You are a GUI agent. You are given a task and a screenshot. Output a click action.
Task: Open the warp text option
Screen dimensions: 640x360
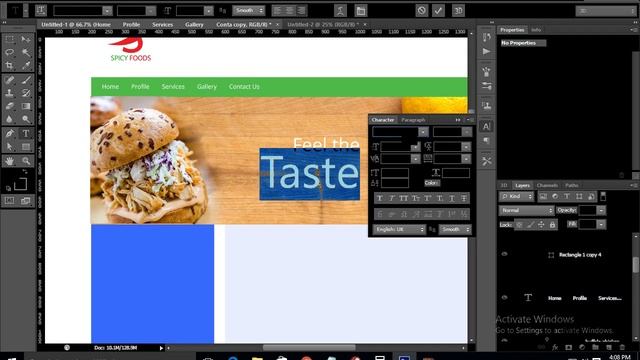click(340, 11)
